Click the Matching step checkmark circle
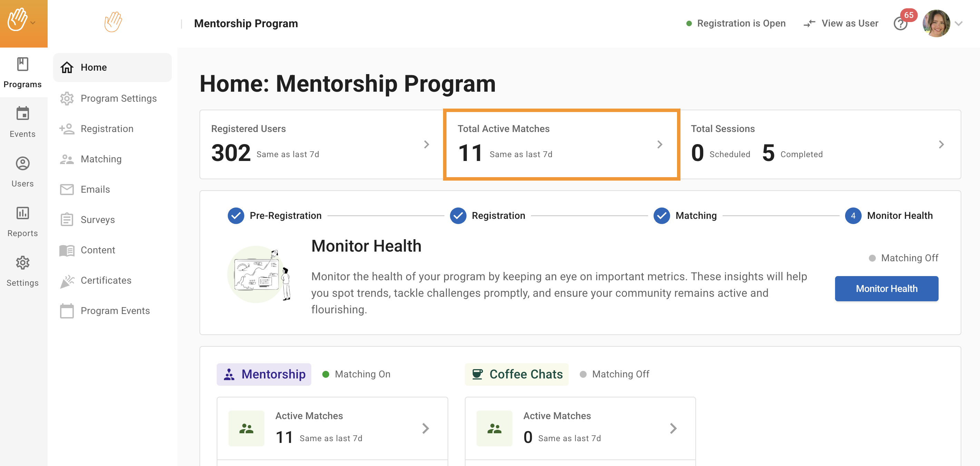980x466 pixels. click(x=661, y=216)
